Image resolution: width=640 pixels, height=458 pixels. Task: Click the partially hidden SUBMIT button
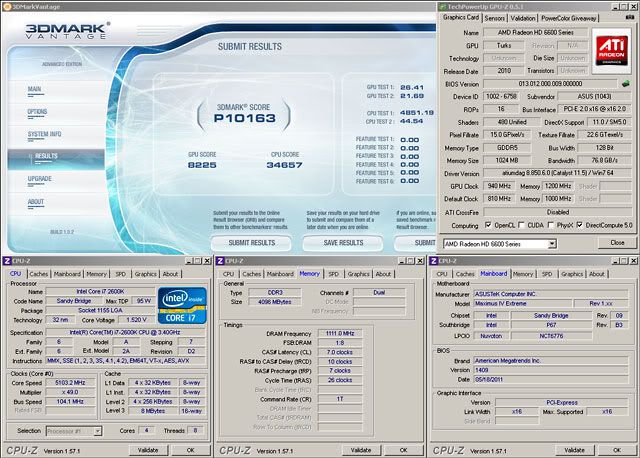click(x=416, y=243)
